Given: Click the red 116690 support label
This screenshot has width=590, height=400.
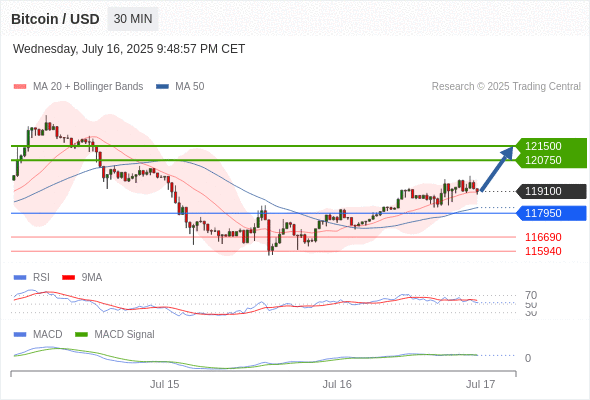Looking at the screenshot, I should tap(543, 237).
